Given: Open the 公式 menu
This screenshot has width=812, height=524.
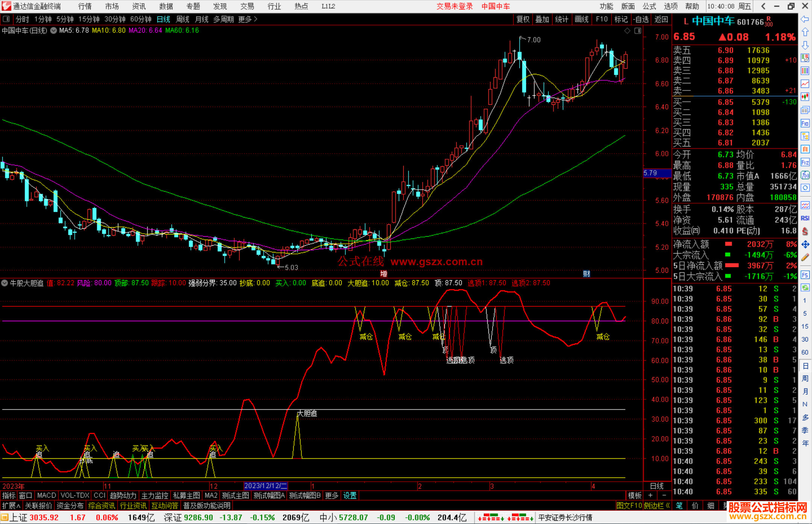Looking at the screenshot, I should click(649, 6).
